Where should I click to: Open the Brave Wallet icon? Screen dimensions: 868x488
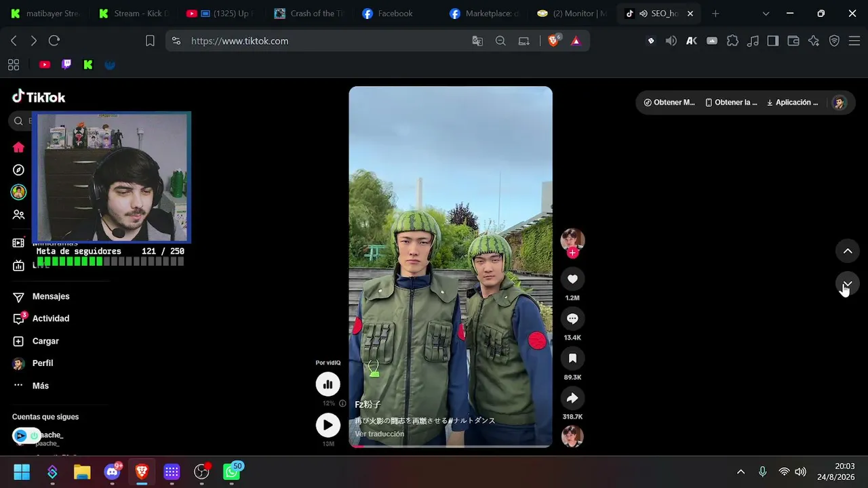(x=793, y=41)
